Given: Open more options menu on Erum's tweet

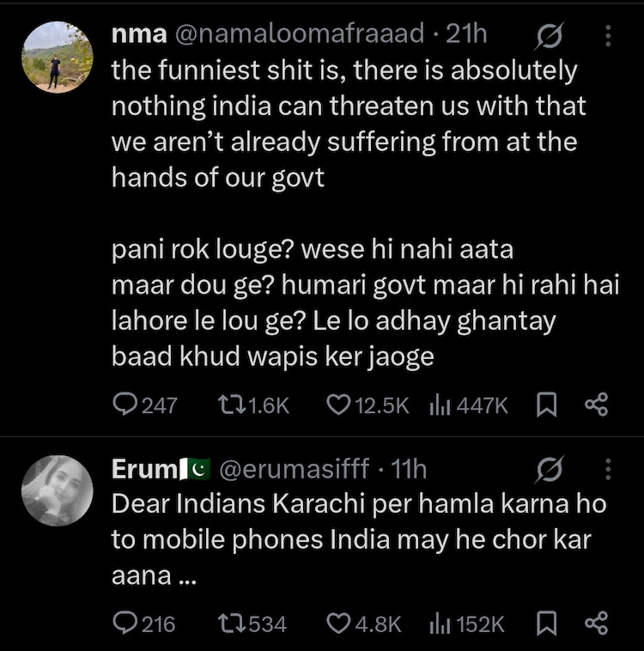Looking at the screenshot, I should click(609, 470).
